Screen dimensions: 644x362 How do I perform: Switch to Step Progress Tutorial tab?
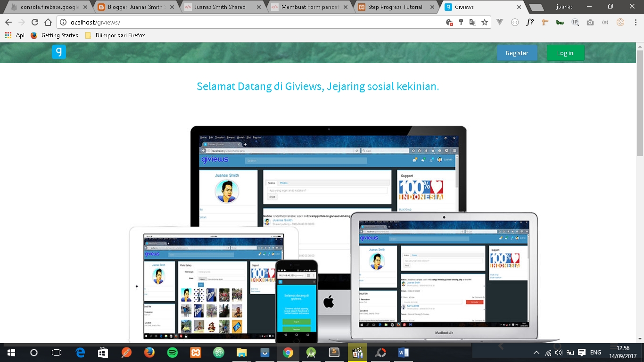395,7
